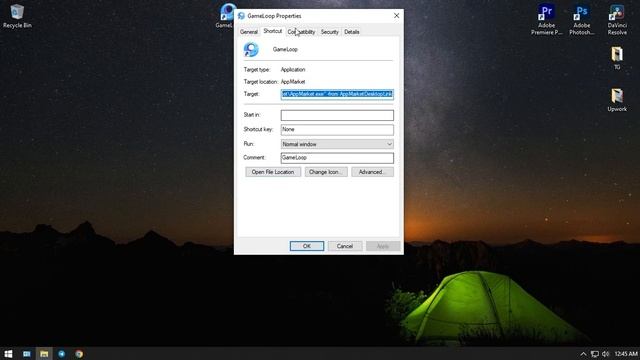This screenshot has height=360, width=640.
Task: Switch to the Shortcut tab
Action: (273, 31)
